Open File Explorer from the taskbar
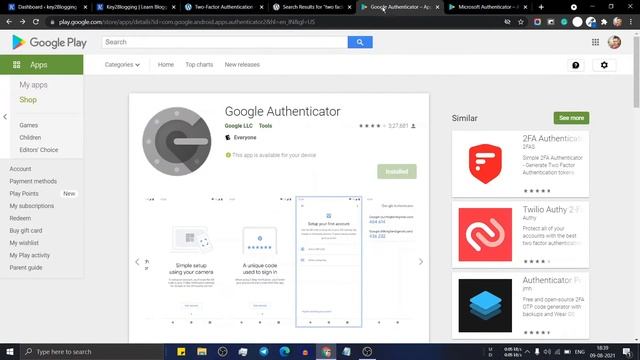Viewport: 640px width, 360px height. 202,351
